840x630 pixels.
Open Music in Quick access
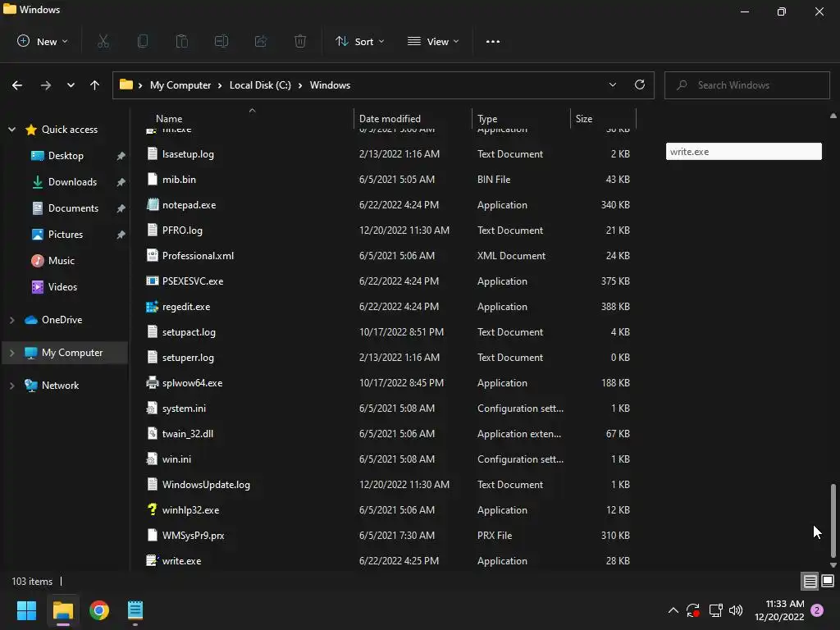[61, 260]
